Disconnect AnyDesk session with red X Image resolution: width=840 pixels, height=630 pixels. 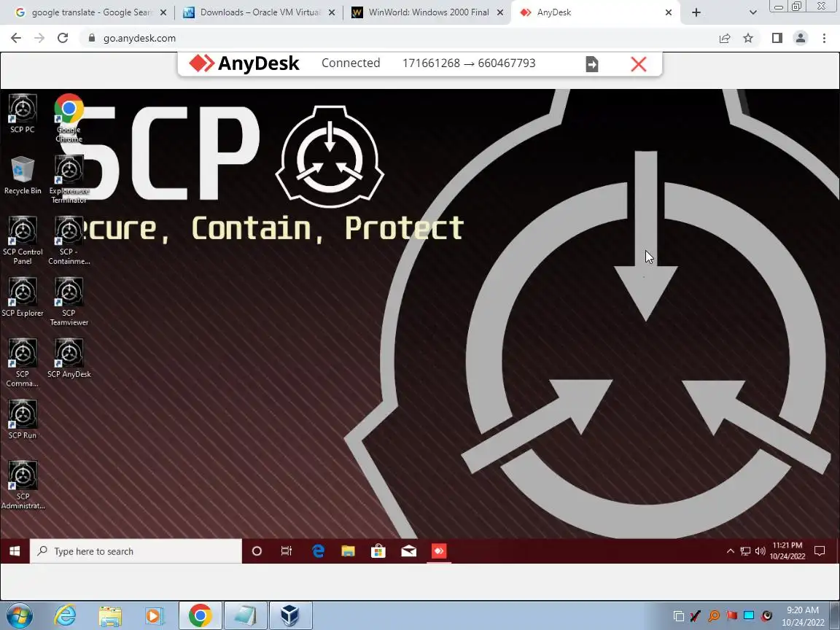pos(639,64)
